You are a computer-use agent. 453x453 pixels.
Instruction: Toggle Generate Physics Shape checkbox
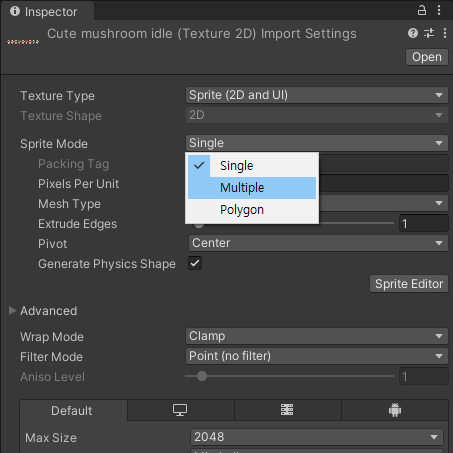point(195,263)
